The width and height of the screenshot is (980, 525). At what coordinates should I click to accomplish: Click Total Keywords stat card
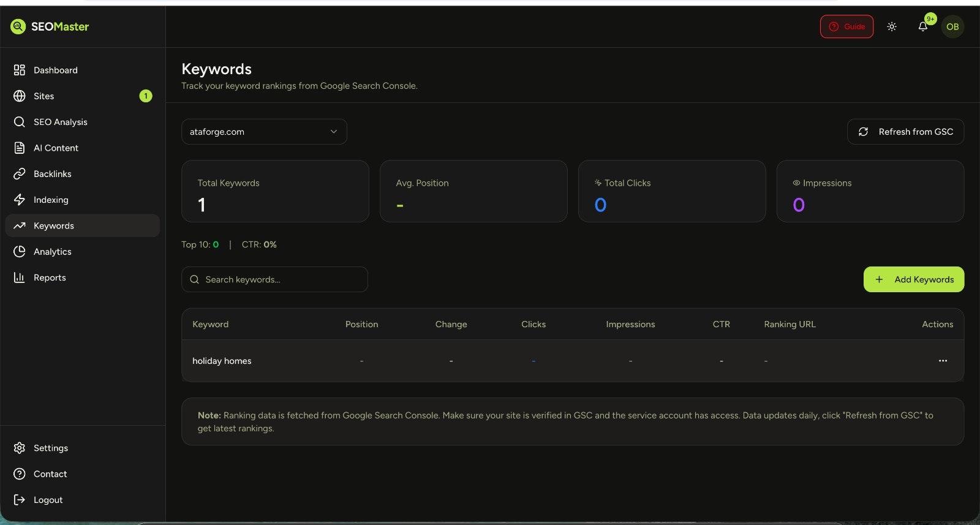coord(275,191)
